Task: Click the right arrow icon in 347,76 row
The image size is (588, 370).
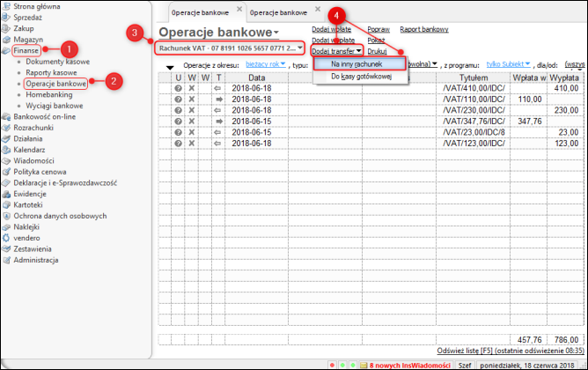Action: tap(218, 122)
